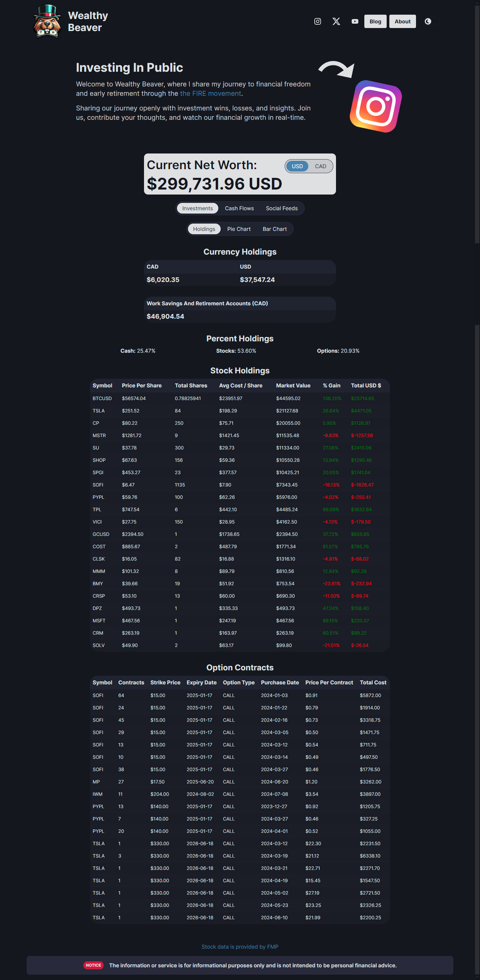Click the Expiry Date column header
The image size is (480, 980).
(x=201, y=682)
